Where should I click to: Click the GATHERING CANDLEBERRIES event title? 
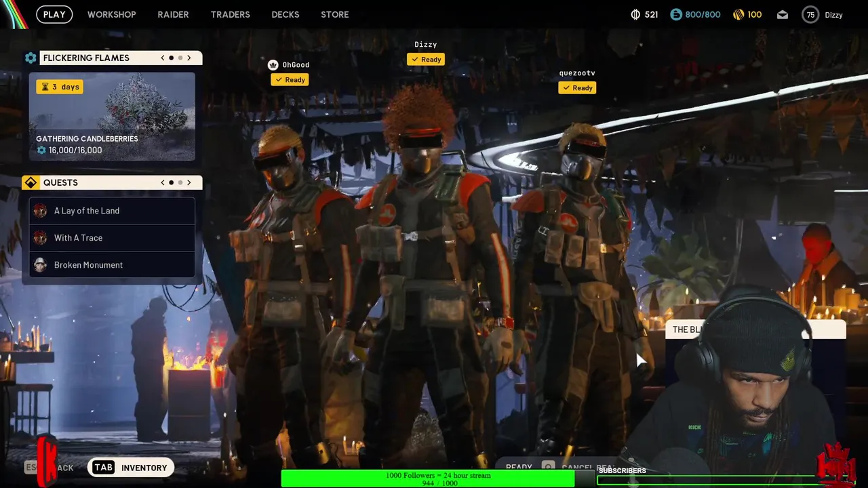[x=87, y=139]
